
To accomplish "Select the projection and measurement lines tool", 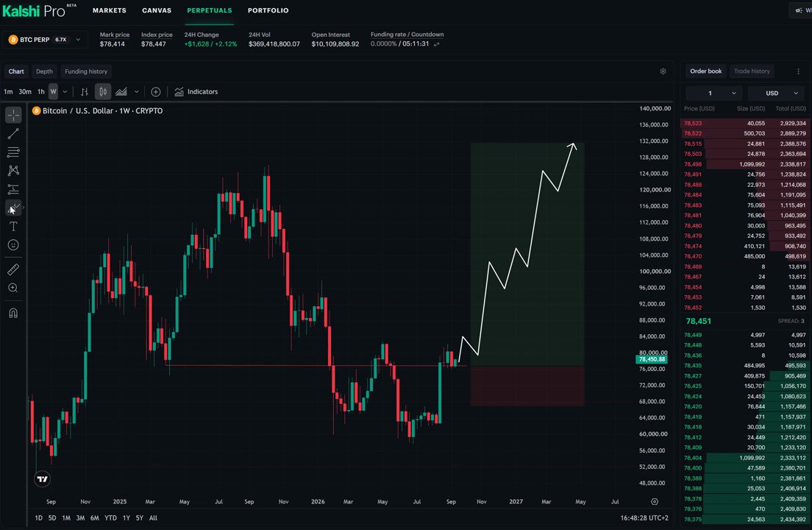I will pos(13,189).
